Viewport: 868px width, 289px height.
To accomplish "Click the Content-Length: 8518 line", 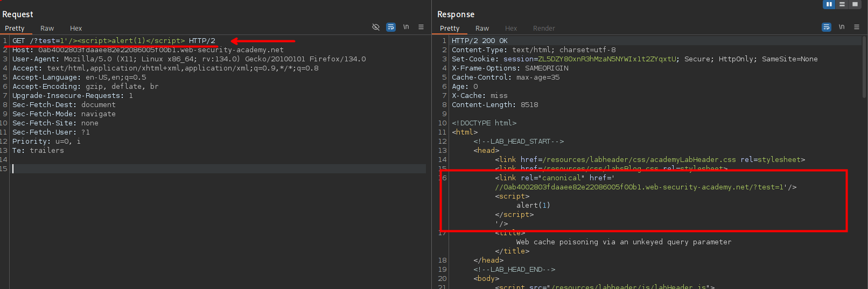I will click(x=495, y=105).
